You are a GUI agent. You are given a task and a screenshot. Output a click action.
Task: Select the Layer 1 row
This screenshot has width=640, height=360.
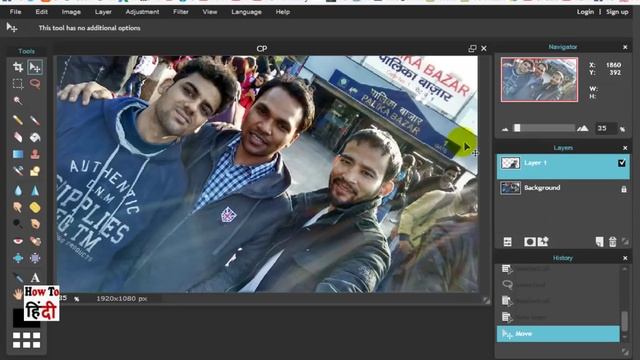click(x=563, y=167)
